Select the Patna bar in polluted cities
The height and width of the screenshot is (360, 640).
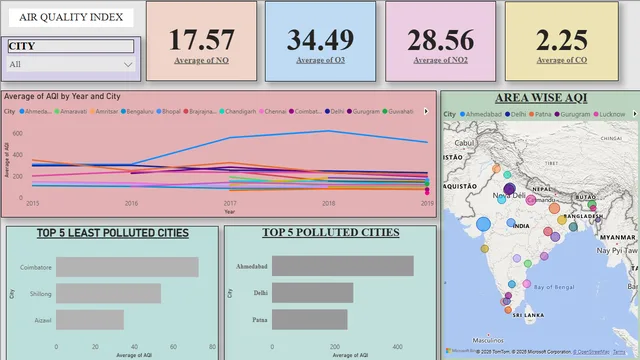310,319
